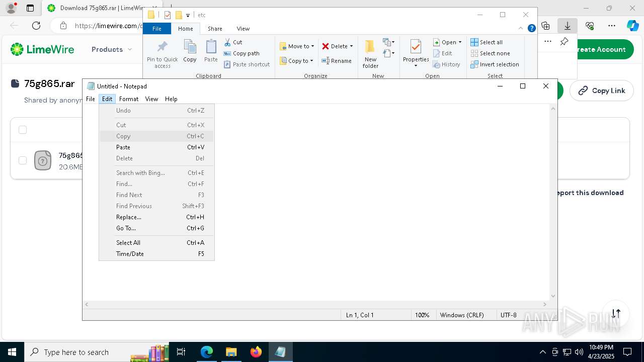Open Properties in Explorer ribbon
This screenshot has height=362, width=644.
pyautogui.click(x=416, y=54)
